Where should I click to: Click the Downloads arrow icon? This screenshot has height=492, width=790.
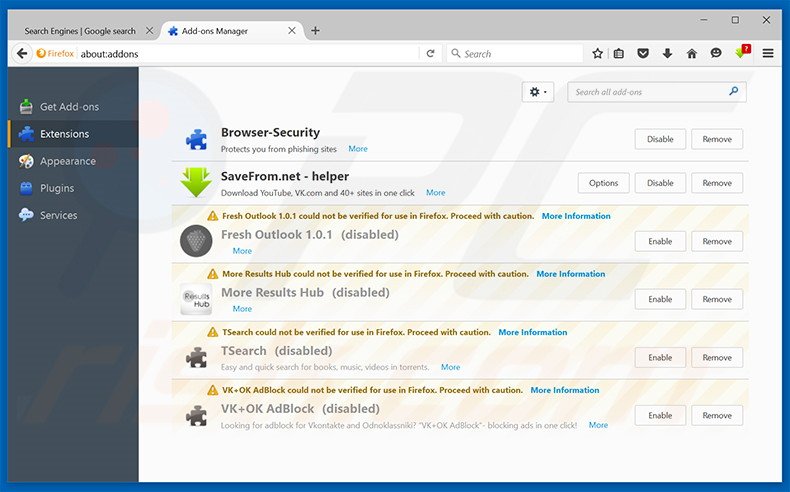(667, 53)
